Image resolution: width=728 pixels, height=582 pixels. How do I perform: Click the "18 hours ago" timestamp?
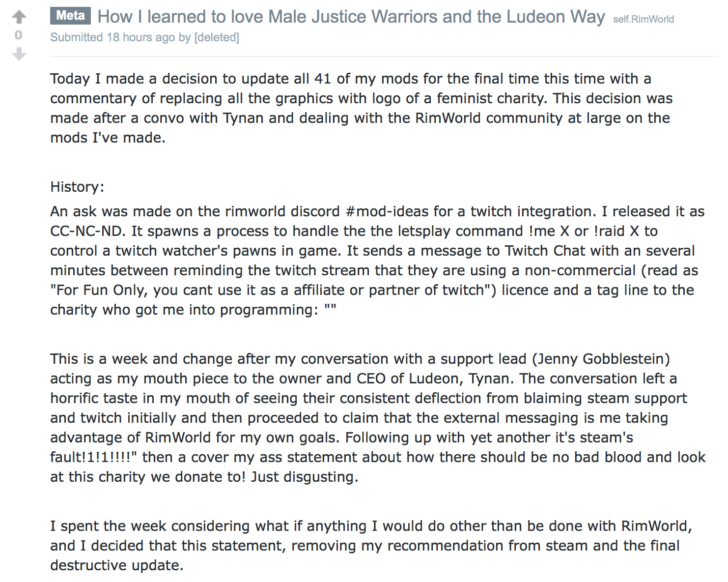coord(141,37)
